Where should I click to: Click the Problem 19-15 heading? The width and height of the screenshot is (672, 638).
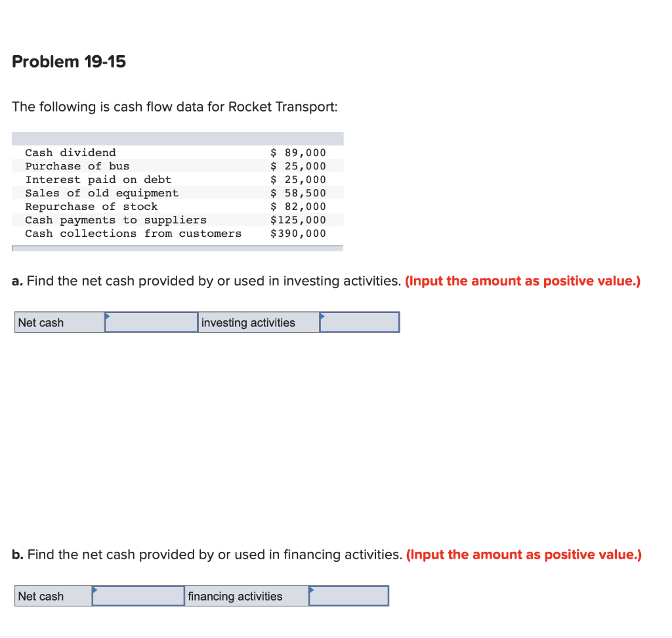click(x=68, y=62)
